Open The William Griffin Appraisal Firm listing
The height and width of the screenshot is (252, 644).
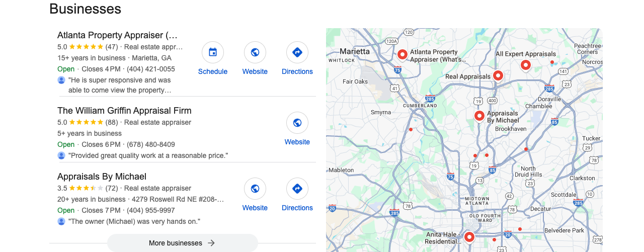click(124, 111)
